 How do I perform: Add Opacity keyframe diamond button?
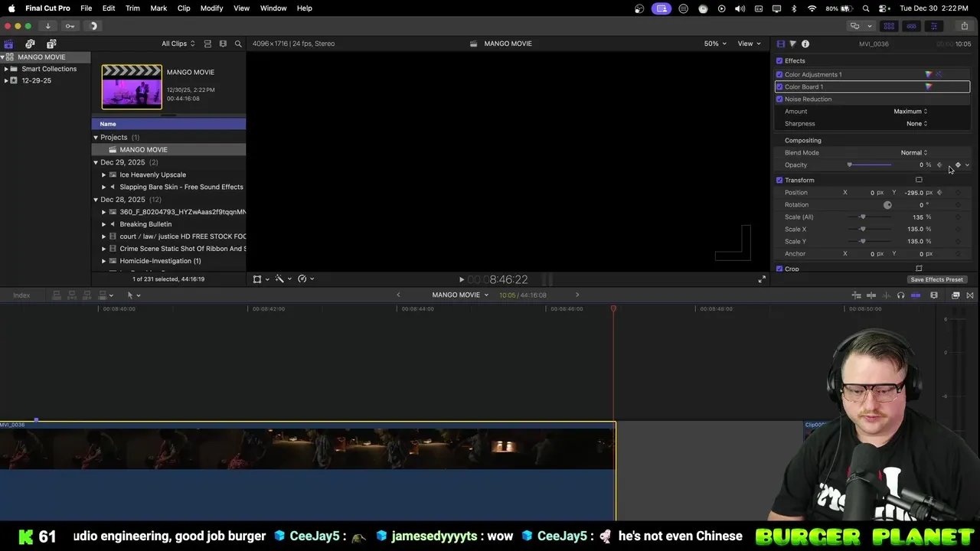(958, 165)
